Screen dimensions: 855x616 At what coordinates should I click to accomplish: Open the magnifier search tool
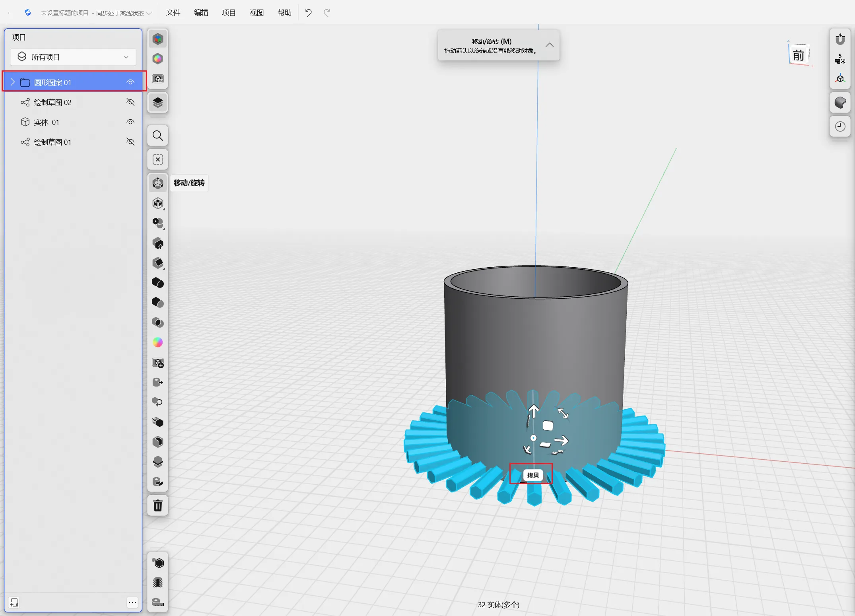coord(158,136)
